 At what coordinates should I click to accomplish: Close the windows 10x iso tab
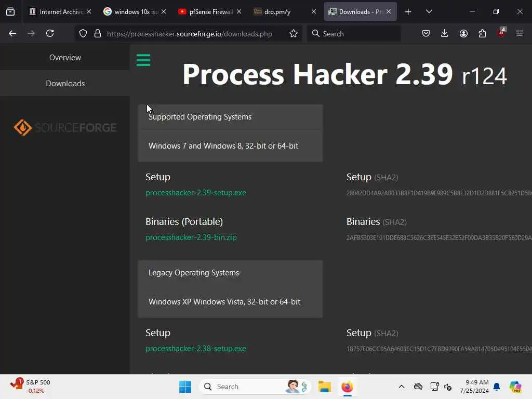coord(164,11)
